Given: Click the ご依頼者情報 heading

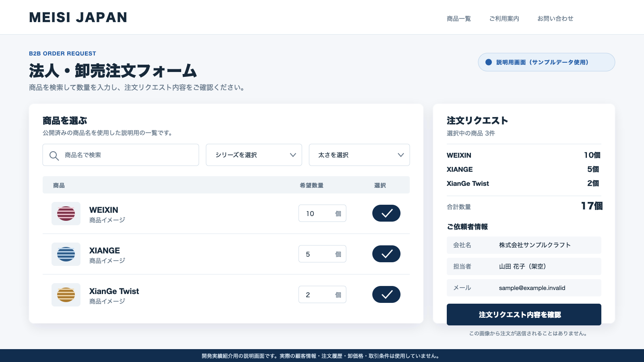Looking at the screenshot, I should 467,227.
